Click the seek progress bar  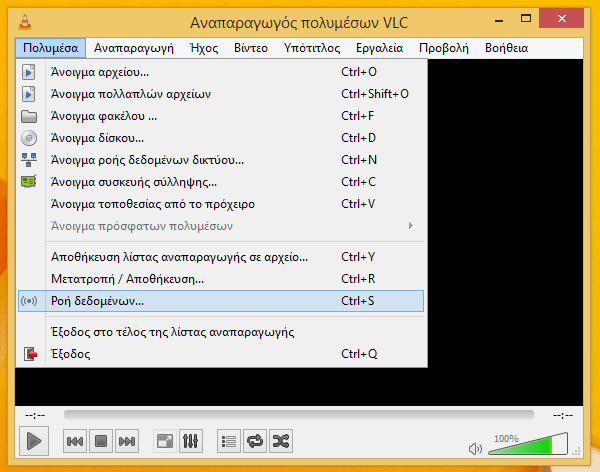(299, 415)
